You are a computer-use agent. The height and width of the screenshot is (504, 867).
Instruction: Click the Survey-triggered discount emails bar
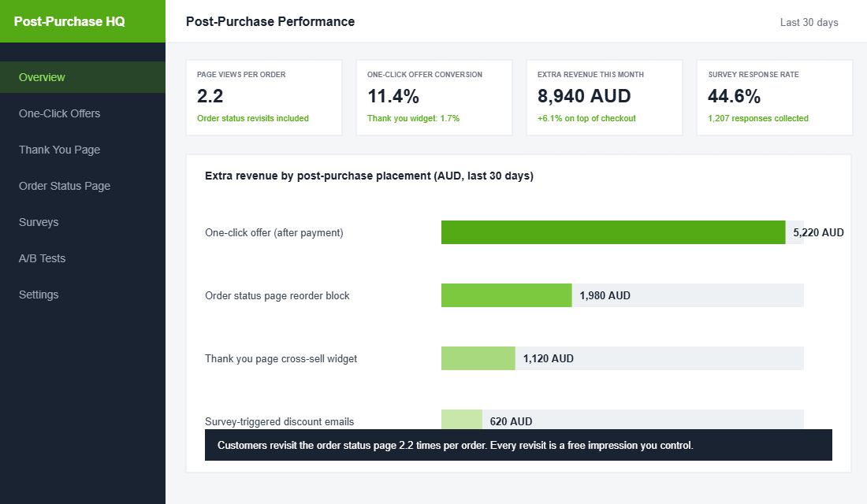(x=462, y=420)
